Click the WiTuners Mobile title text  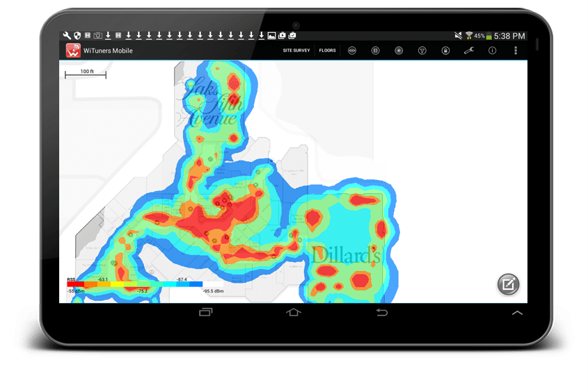tap(108, 51)
